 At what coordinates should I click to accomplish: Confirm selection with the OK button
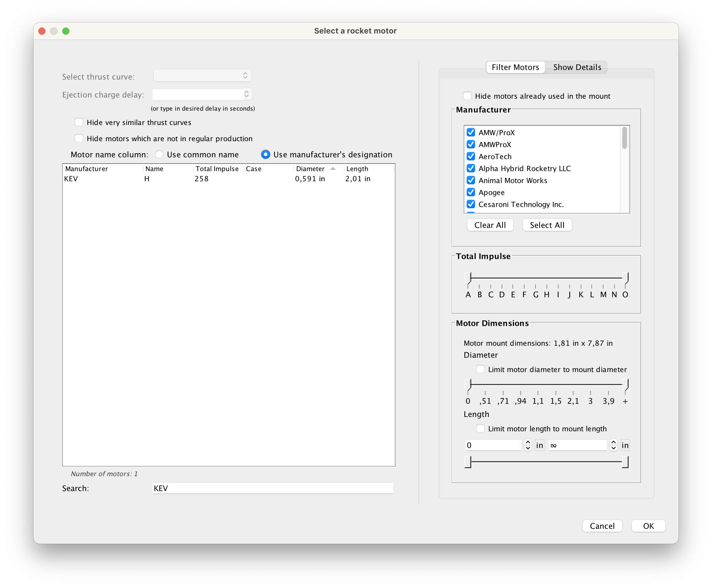coord(648,526)
